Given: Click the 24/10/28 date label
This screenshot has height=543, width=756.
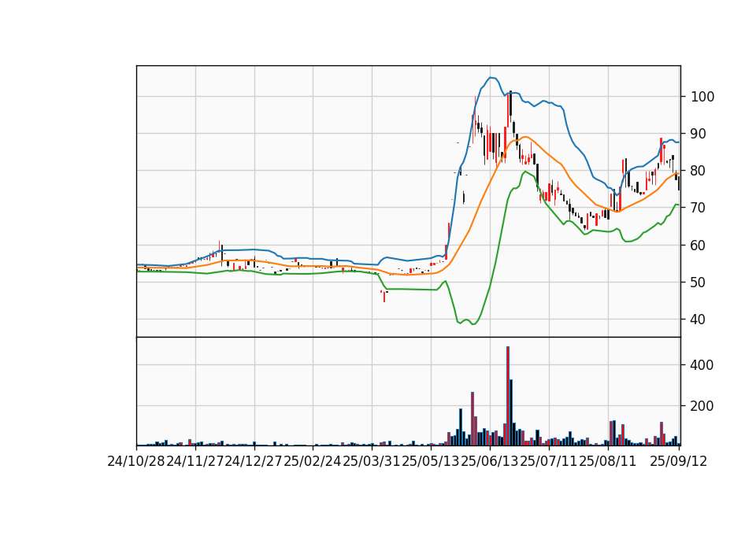Looking at the screenshot, I should click(x=136, y=462).
